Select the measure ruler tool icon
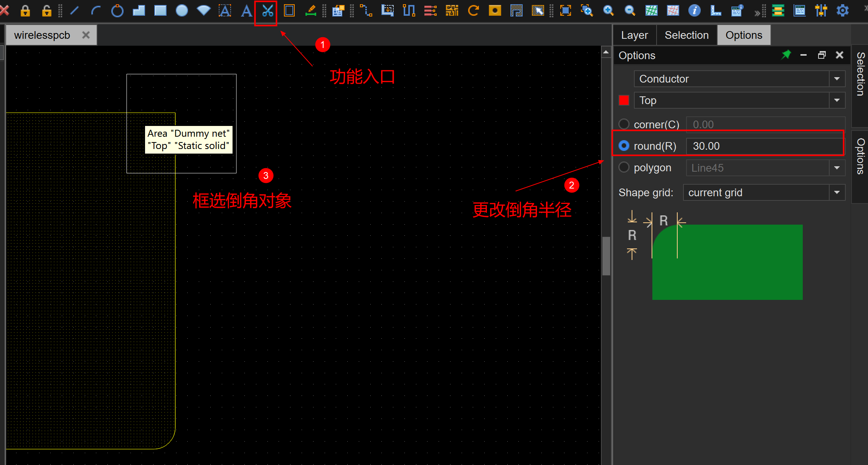Screen dimensions: 868x465 click(716, 11)
